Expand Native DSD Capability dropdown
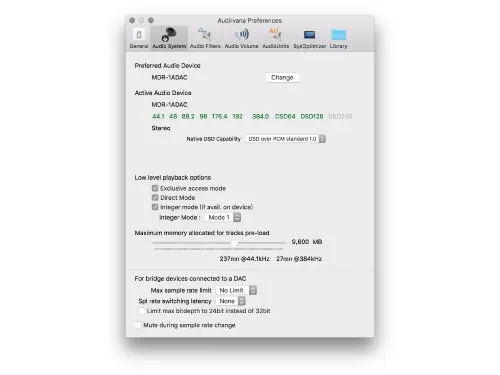500x375 pixels. coord(285,139)
